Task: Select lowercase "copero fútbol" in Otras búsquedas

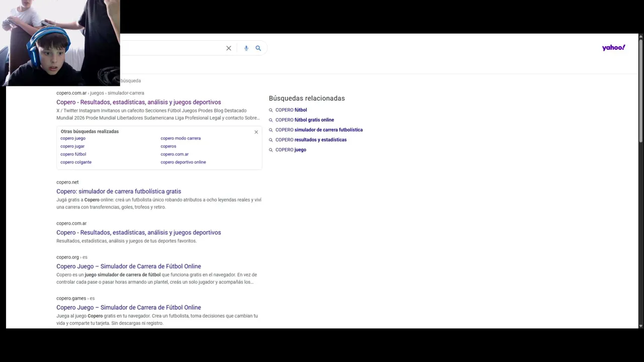Action: pyautogui.click(x=73, y=154)
